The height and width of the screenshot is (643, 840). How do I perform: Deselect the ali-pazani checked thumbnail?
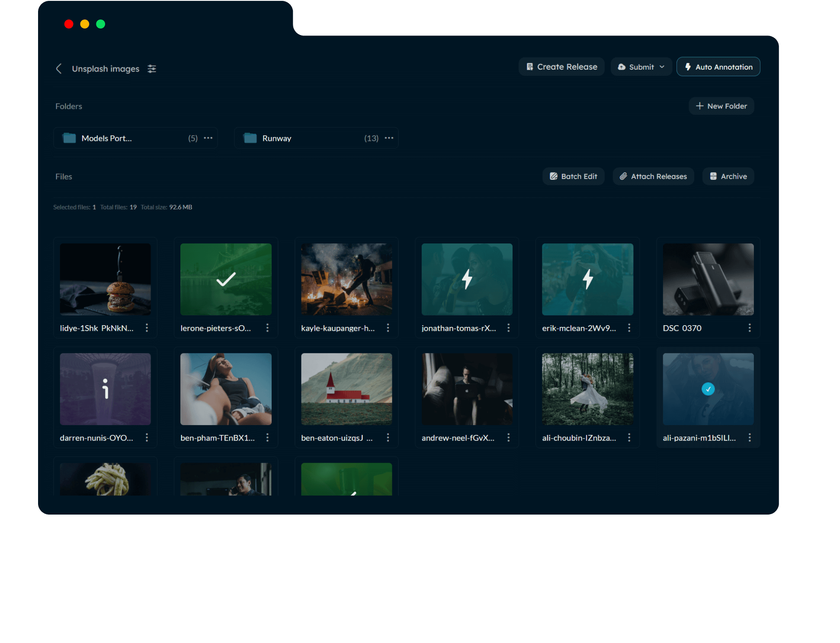tap(708, 389)
